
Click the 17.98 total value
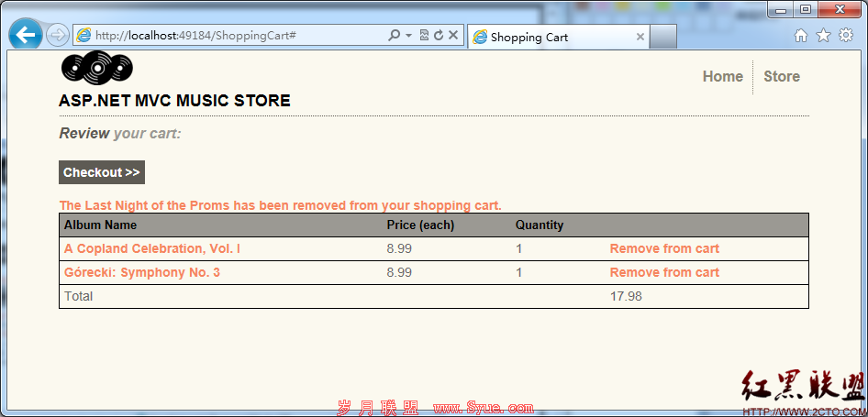626,296
